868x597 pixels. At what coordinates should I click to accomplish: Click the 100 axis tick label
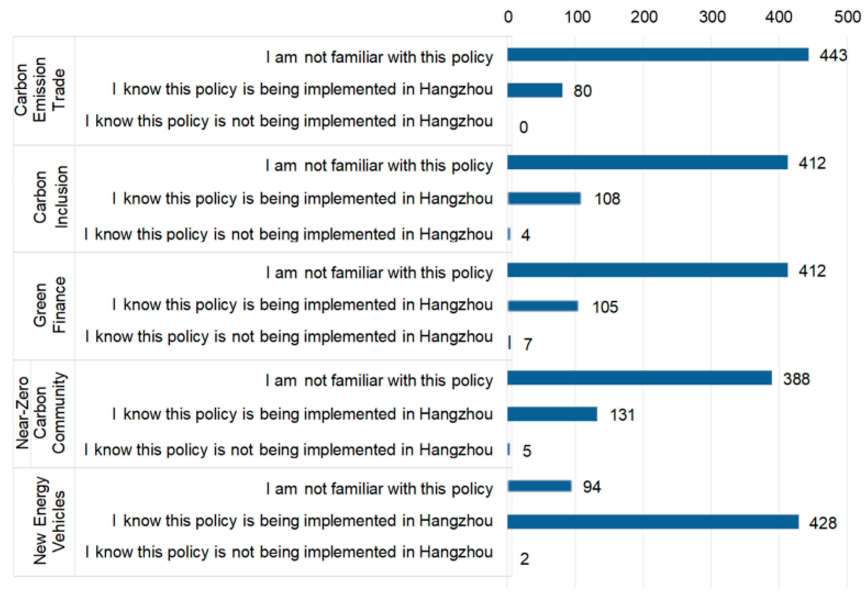point(577,17)
